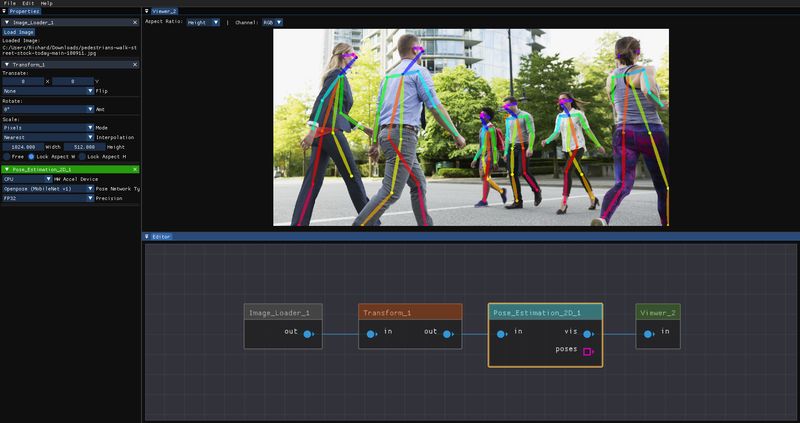Click the Transform_1 node's in pin
Viewport: 800px width, 423px height.
370,333
